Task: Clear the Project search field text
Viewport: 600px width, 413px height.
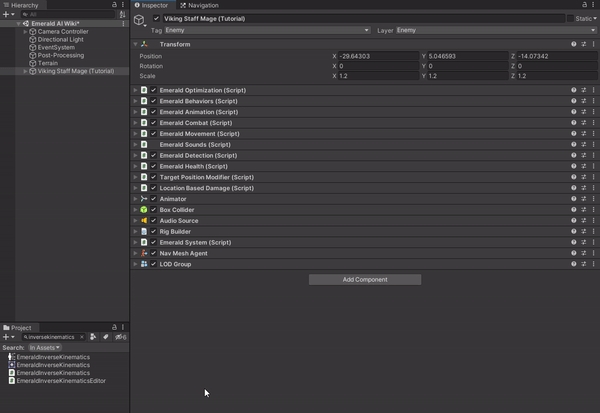Action: pyautogui.click(x=82, y=337)
